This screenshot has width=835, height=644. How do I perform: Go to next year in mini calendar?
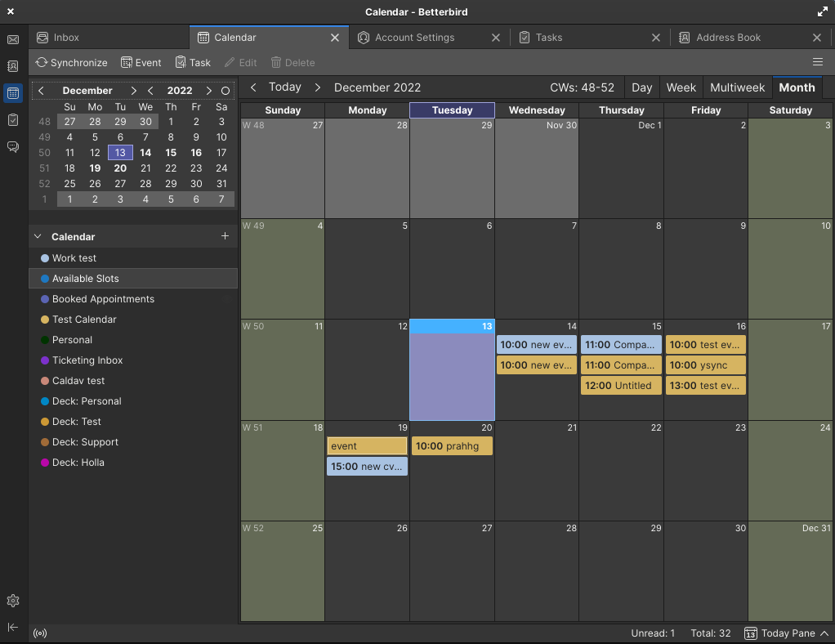click(x=209, y=91)
